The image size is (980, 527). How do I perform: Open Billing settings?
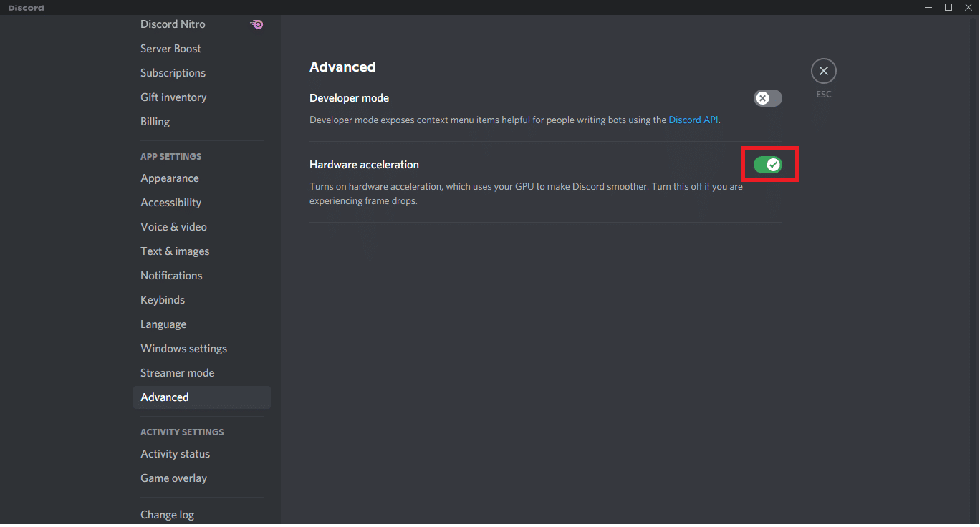[x=155, y=121]
